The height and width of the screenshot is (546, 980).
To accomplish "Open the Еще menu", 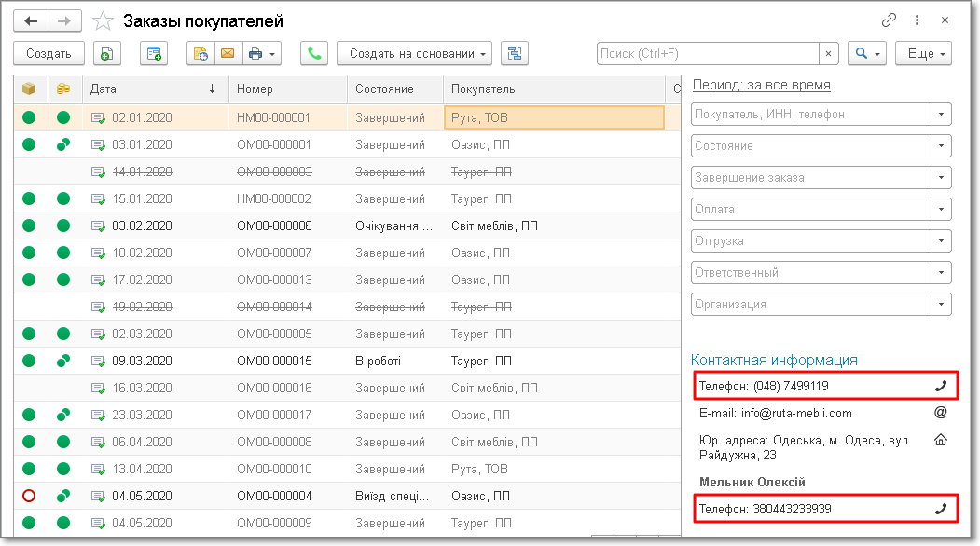I will [x=922, y=54].
